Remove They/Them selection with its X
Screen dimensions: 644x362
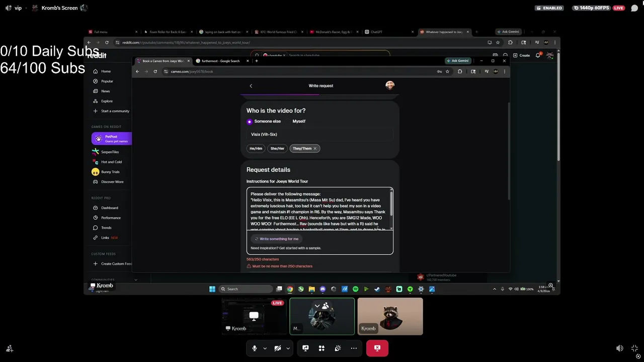(315, 148)
